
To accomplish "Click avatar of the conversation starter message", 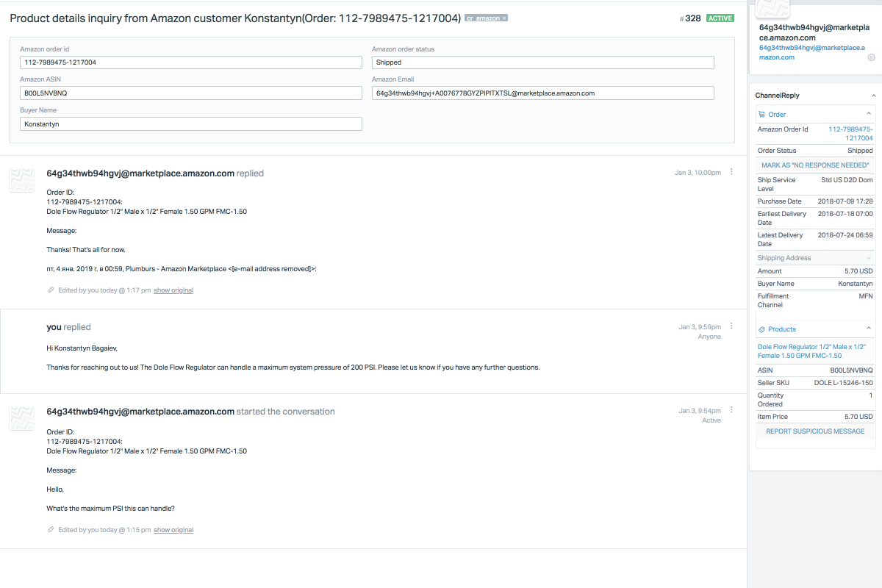I will [x=22, y=418].
